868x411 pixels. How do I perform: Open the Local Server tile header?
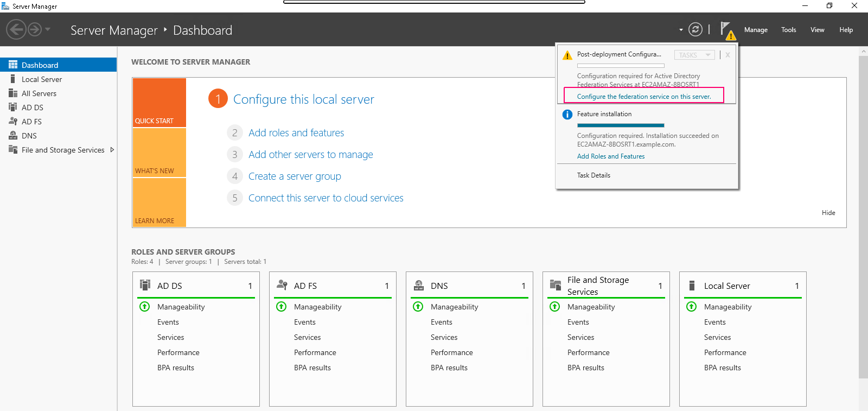click(x=743, y=286)
